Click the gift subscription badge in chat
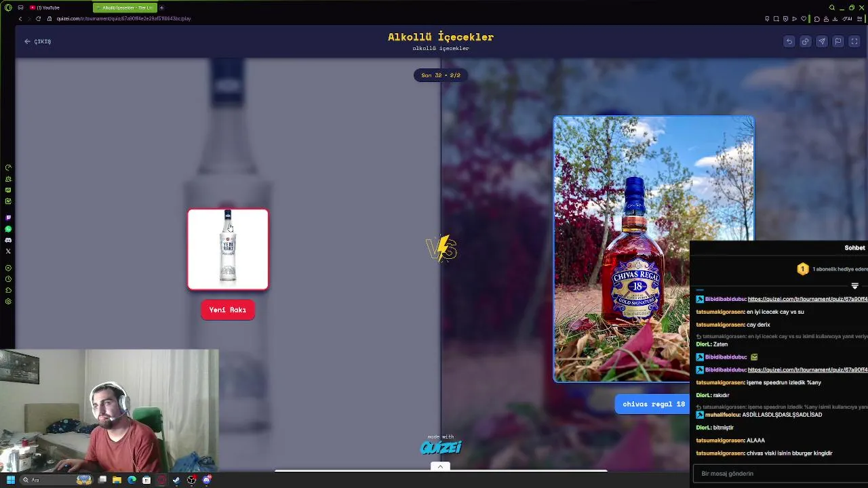This screenshot has width=868, height=488. (x=803, y=269)
